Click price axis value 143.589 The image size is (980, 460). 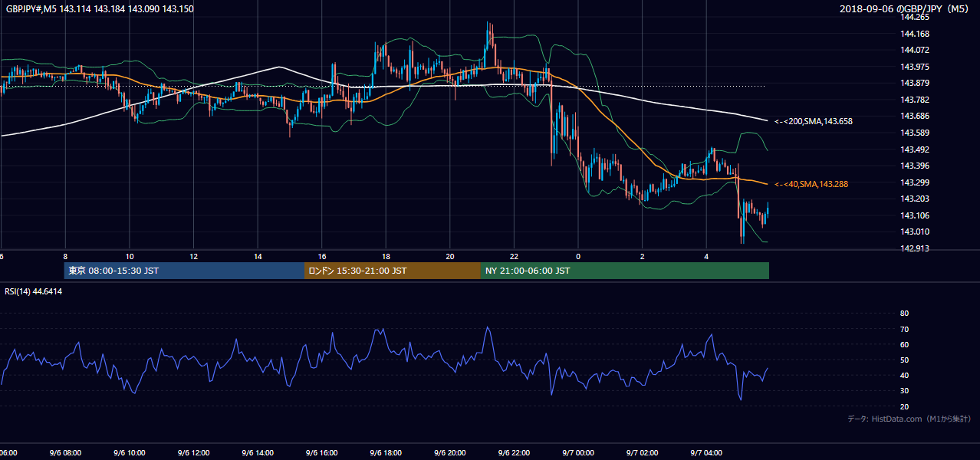915,133
